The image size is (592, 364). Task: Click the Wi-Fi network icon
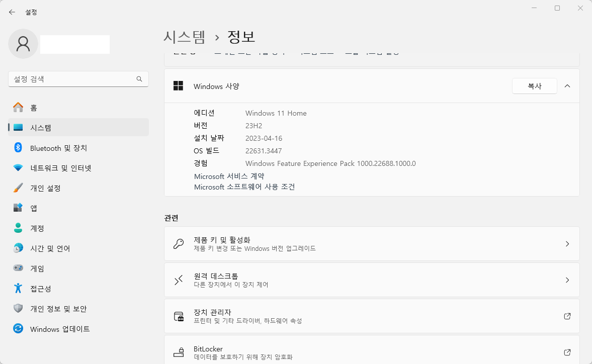pyautogui.click(x=18, y=168)
